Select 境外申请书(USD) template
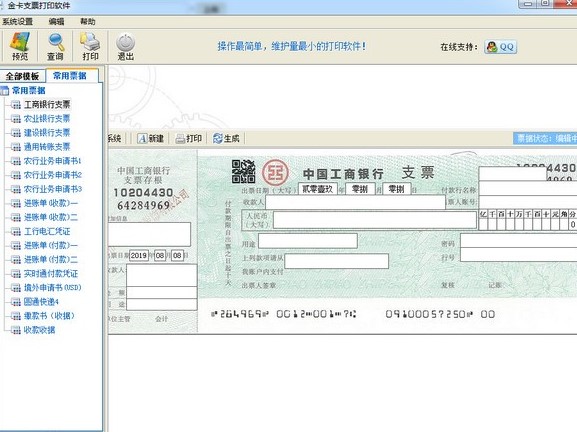This screenshot has width=577, height=432. coord(52,287)
